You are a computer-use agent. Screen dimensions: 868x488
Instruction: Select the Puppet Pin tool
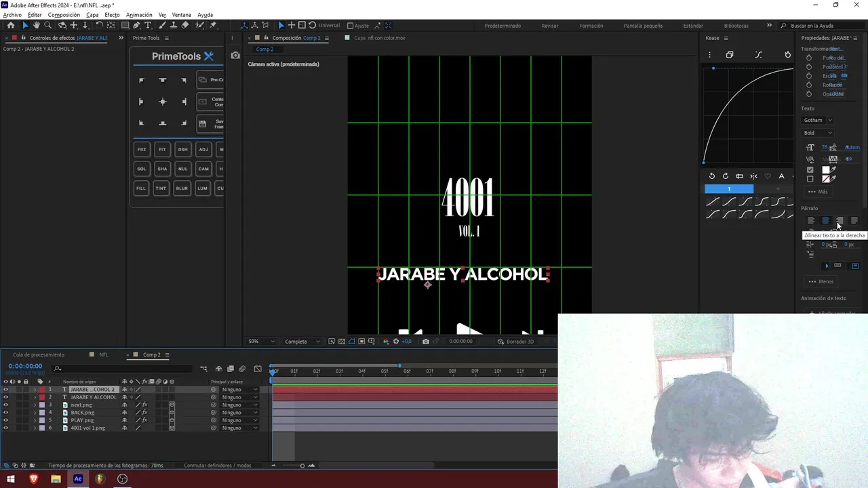[x=213, y=25]
